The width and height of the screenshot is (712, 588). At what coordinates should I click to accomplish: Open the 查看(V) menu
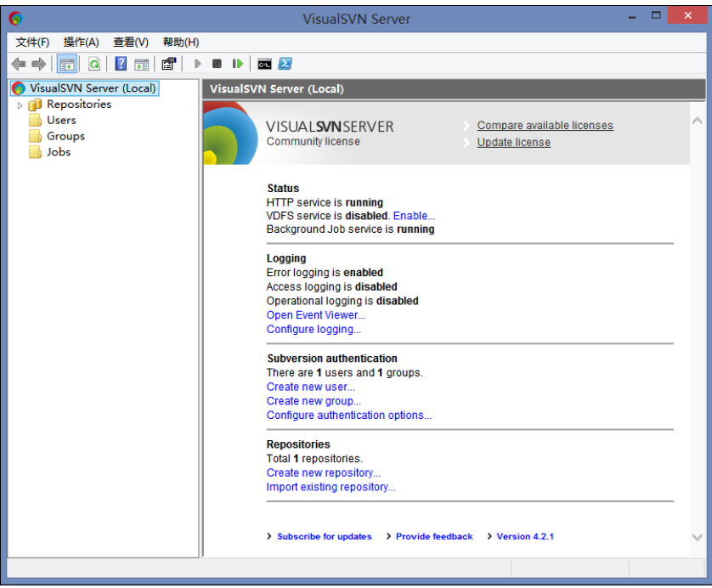click(131, 42)
